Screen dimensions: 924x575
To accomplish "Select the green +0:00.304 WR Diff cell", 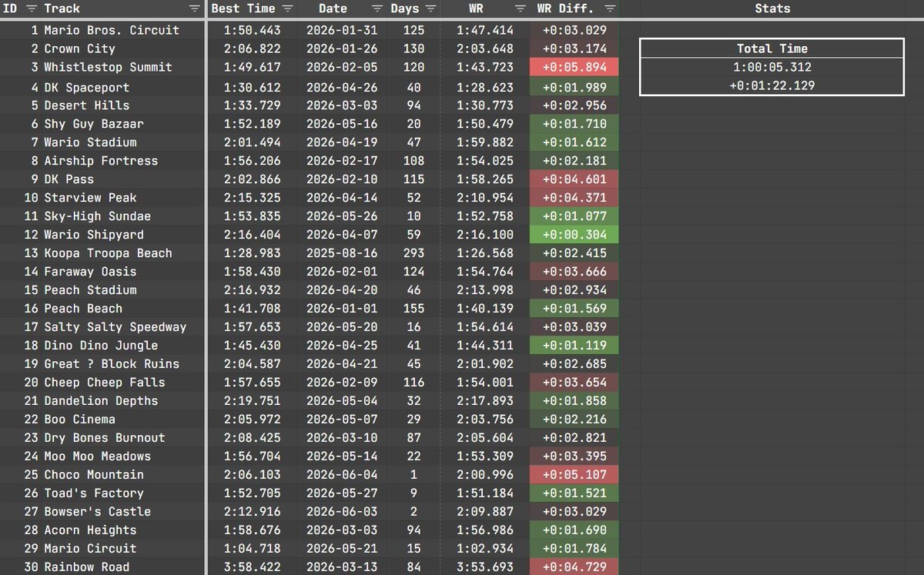I will tap(574, 235).
